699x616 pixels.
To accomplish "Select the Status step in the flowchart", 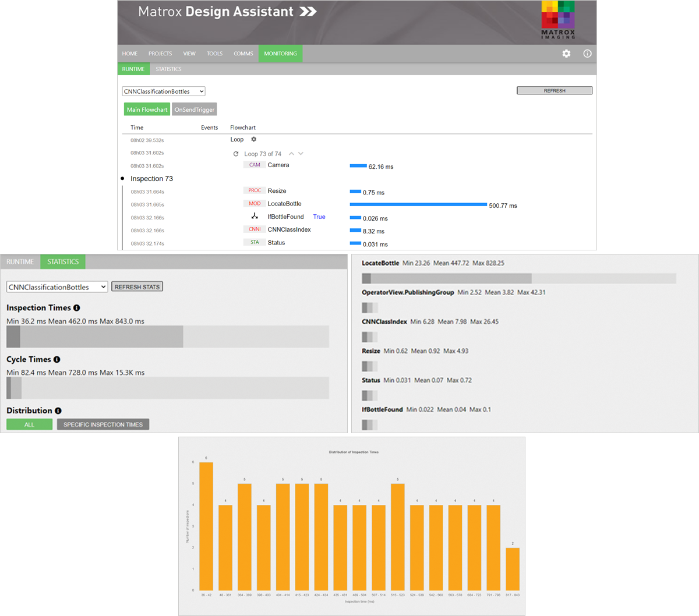I will tap(276, 242).
